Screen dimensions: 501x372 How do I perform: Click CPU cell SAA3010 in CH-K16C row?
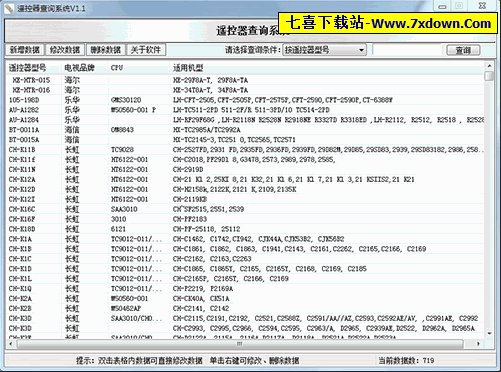tap(124, 209)
